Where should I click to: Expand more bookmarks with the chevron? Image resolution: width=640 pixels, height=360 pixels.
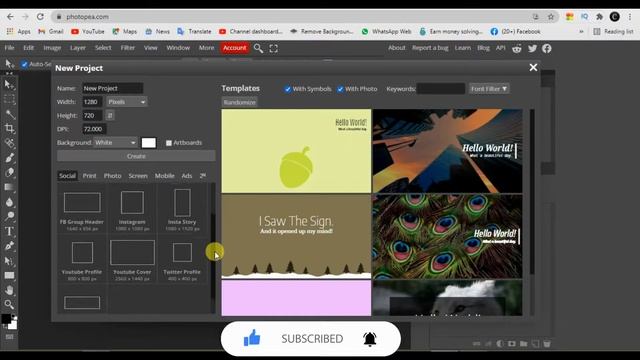point(581,31)
